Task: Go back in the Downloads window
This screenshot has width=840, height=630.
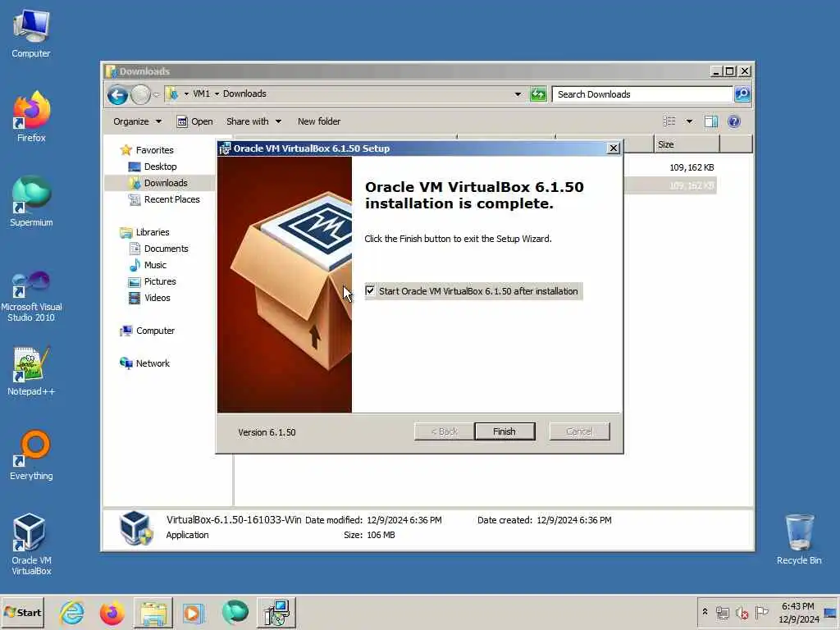Action: coord(117,95)
